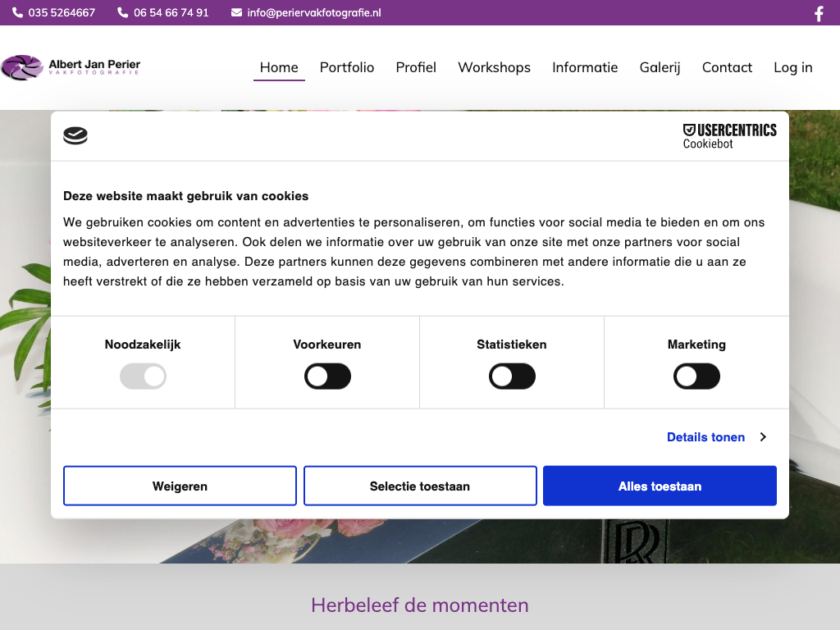The height and width of the screenshot is (630, 840).
Task: Open the Portfolio menu item
Action: [x=347, y=67]
